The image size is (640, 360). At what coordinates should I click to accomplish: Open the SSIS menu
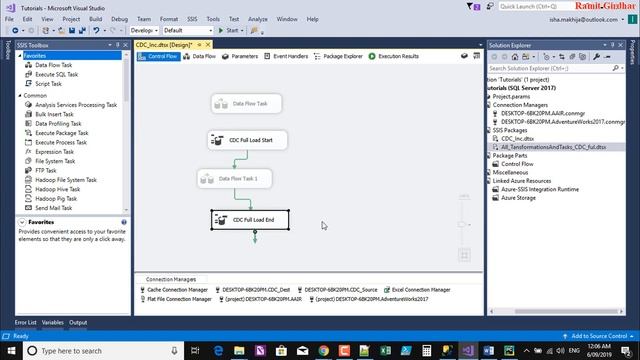(192, 19)
